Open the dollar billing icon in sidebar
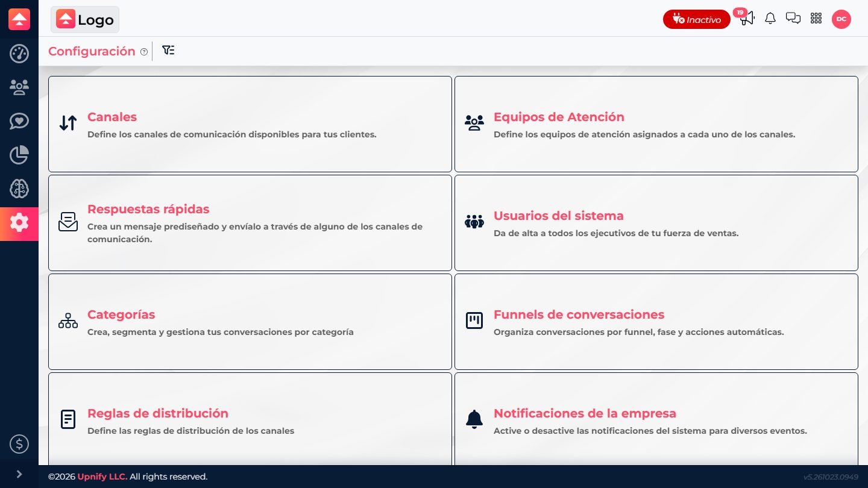Screen dimensions: 868x488 19,445
